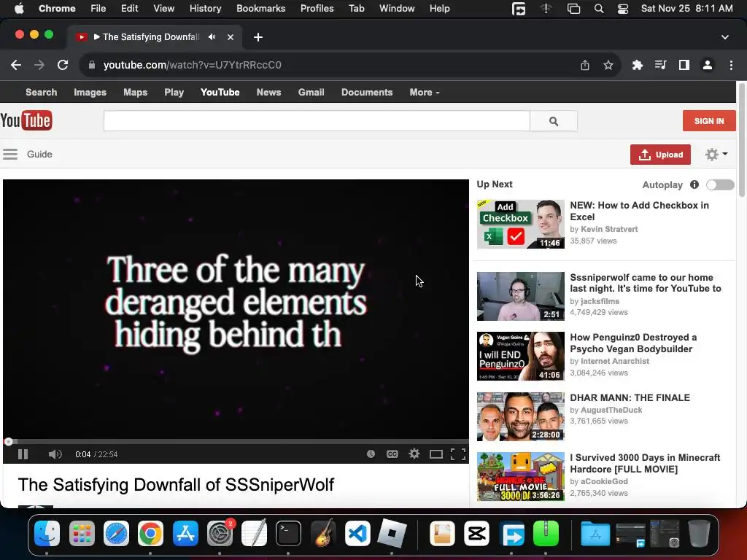Image resolution: width=747 pixels, height=560 pixels.
Task: Open 'How Penguinz0 Destroyed a Psycho Vegan Bodybuilder'
Action: 633,343
